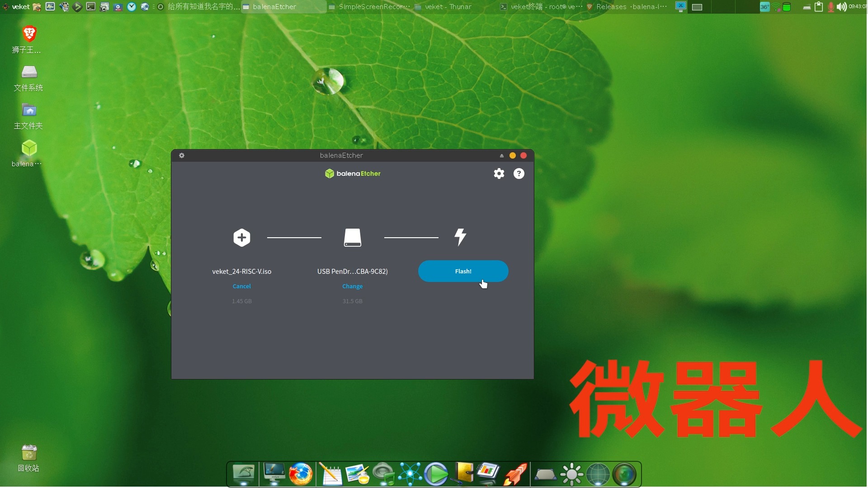This screenshot has height=488, width=868.
Task: Click the clipboard tray icon
Action: click(x=819, y=7)
